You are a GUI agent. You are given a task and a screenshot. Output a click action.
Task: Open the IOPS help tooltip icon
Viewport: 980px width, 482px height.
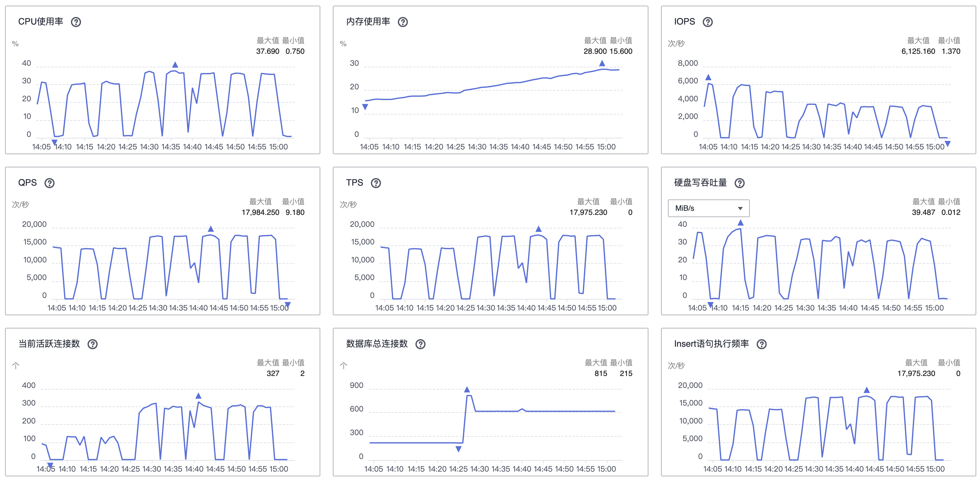(707, 22)
